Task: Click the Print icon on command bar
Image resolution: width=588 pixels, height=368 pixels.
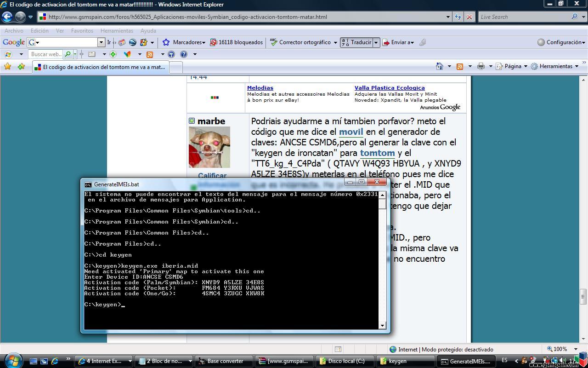Action: pos(481,66)
